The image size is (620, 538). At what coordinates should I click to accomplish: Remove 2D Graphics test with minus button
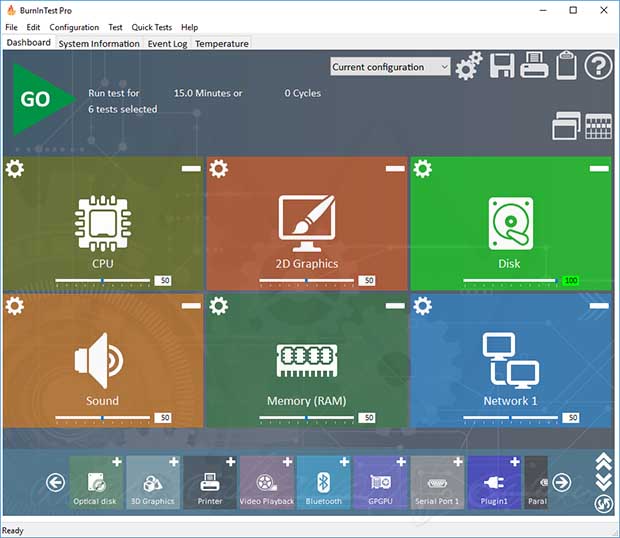[x=395, y=169]
